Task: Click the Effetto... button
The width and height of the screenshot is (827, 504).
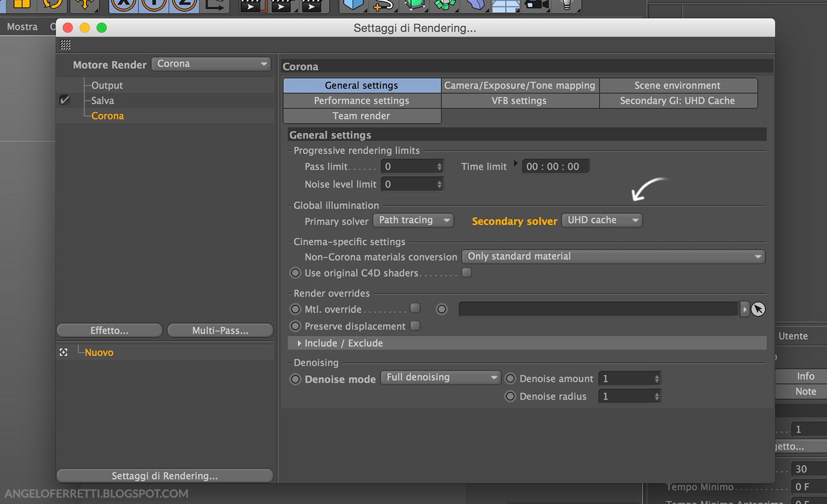Action: (x=110, y=330)
